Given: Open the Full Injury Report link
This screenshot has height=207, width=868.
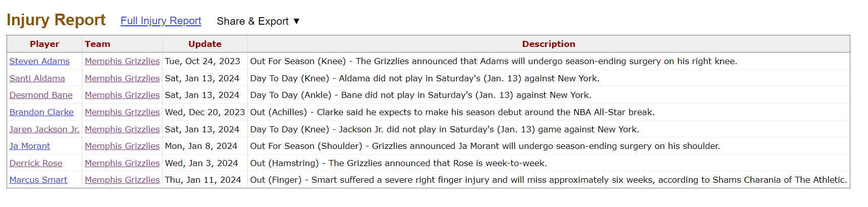Looking at the screenshot, I should coord(160,21).
